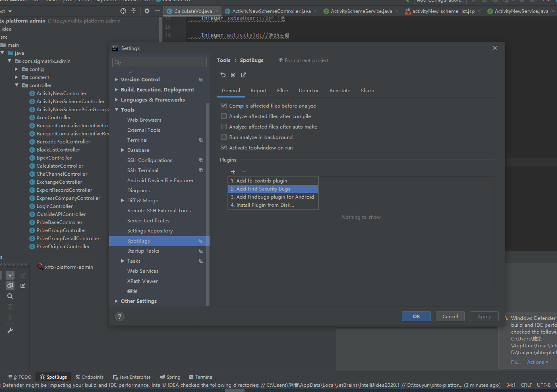This screenshot has width=557, height=392.
Task: Expand the Version Control settings node
Action: point(116,80)
